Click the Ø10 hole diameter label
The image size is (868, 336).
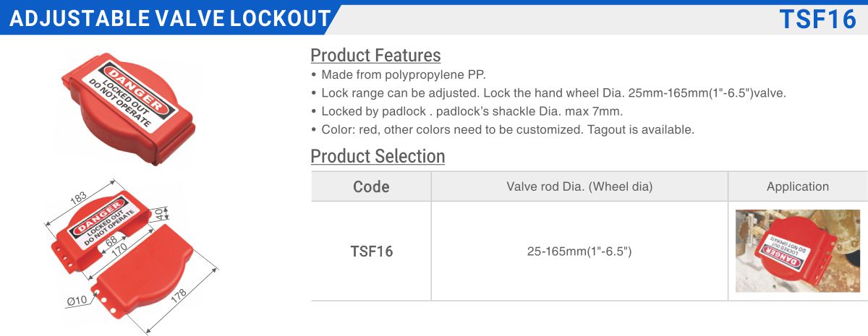pos(77,300)
